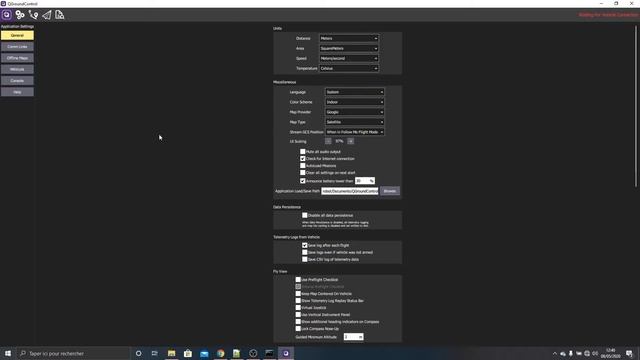
Task: Open Cortana circle icon in taskbar
Action: [x=138, y=353]
